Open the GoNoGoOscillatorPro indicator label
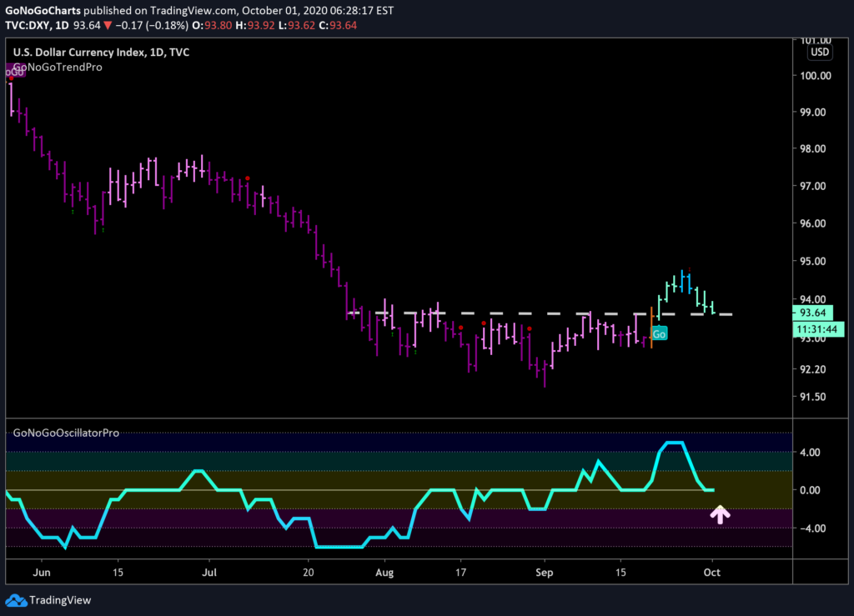The width and height of the screenshot is (854, 616). pos(66,433)
